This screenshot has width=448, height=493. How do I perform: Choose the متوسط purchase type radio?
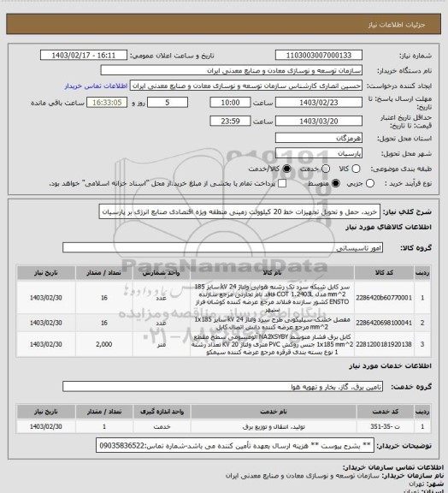pyautogui.click(x=336, y=183)
